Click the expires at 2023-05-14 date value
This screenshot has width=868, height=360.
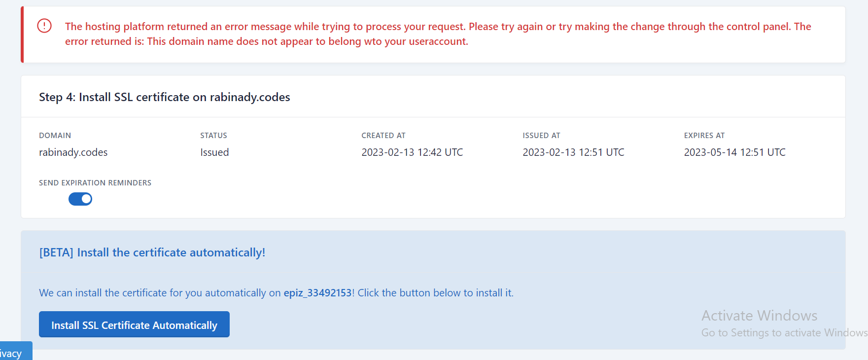[734, 152]
